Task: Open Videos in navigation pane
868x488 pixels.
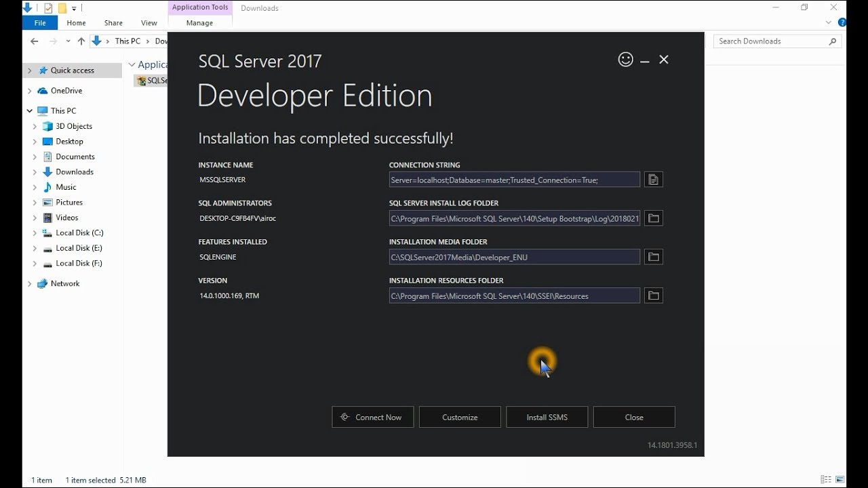Action: [67, 218]
